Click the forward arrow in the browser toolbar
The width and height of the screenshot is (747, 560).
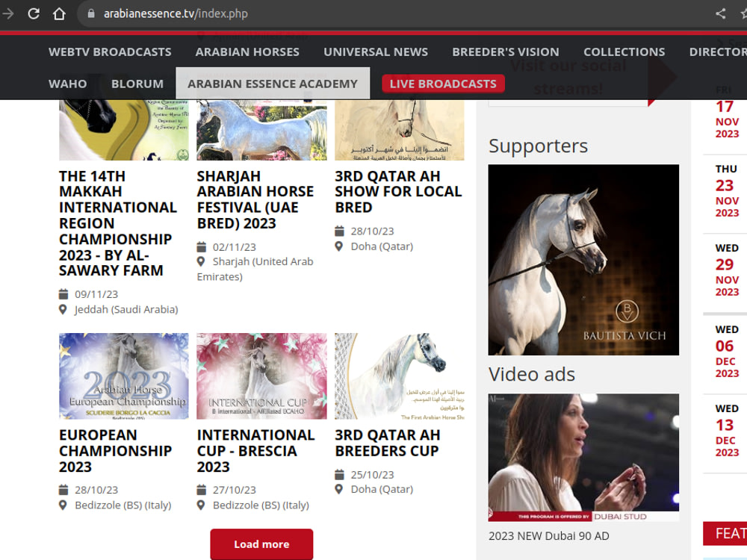(x=7, y=13)
